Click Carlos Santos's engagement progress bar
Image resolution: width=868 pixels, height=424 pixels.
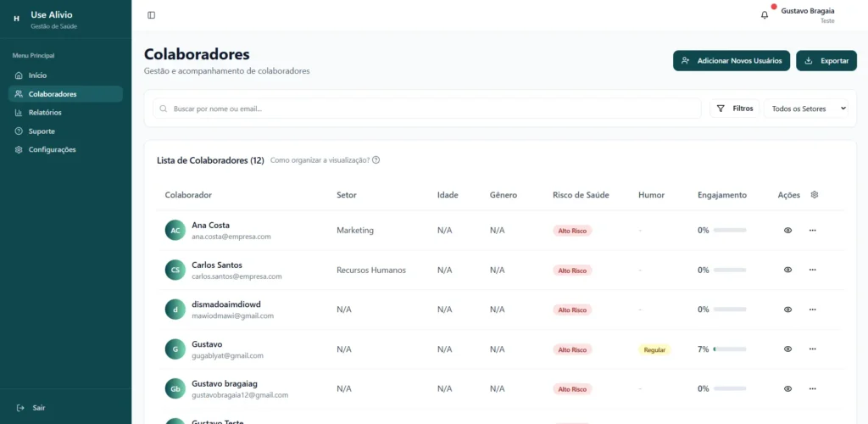(730, 271)
